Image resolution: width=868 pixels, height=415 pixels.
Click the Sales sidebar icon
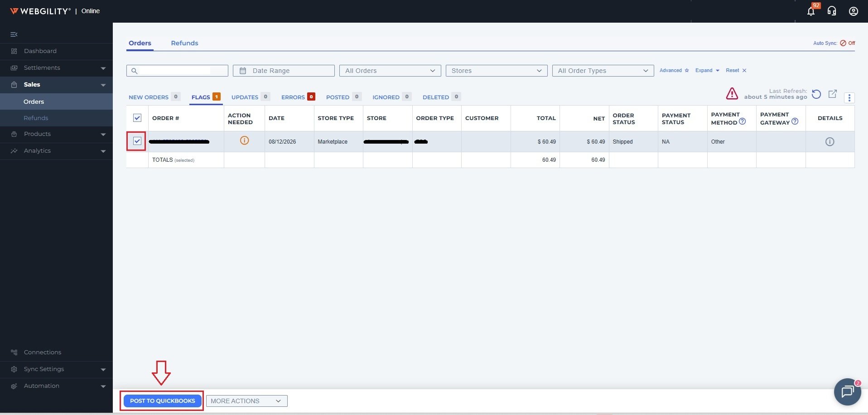tap(14, 85)
